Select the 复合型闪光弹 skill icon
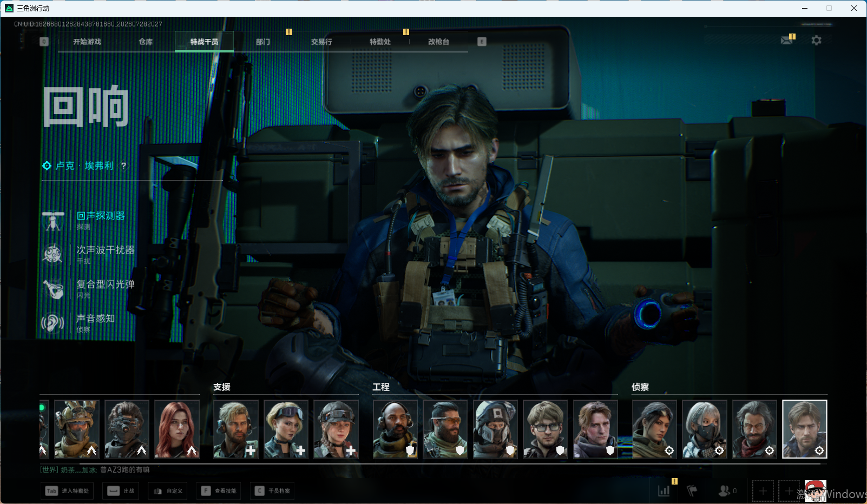The image size is (867, 504). (53, 289)
